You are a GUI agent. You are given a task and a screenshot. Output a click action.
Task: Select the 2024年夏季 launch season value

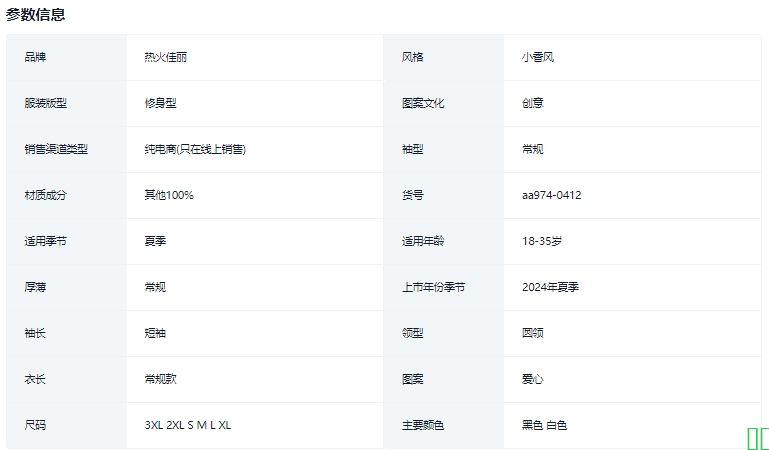(x=550, y=287)
